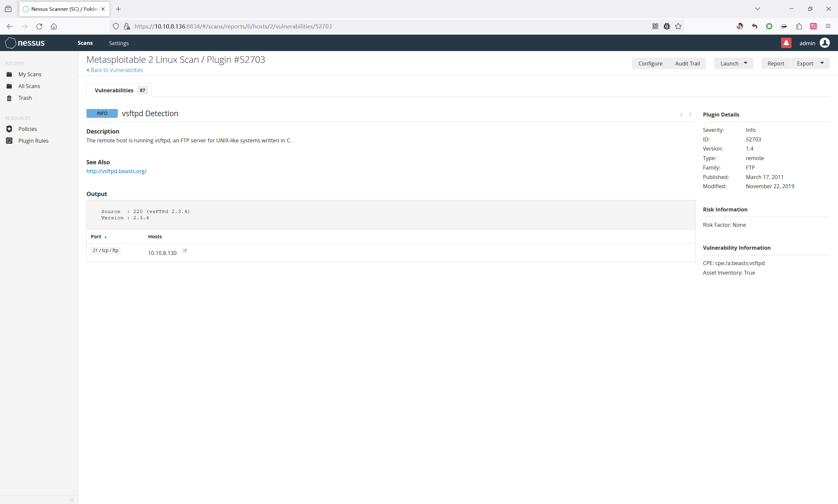Open the QR code icon in address bar
838x504 pixels.
pyautogui.click(x=655, y=26)
